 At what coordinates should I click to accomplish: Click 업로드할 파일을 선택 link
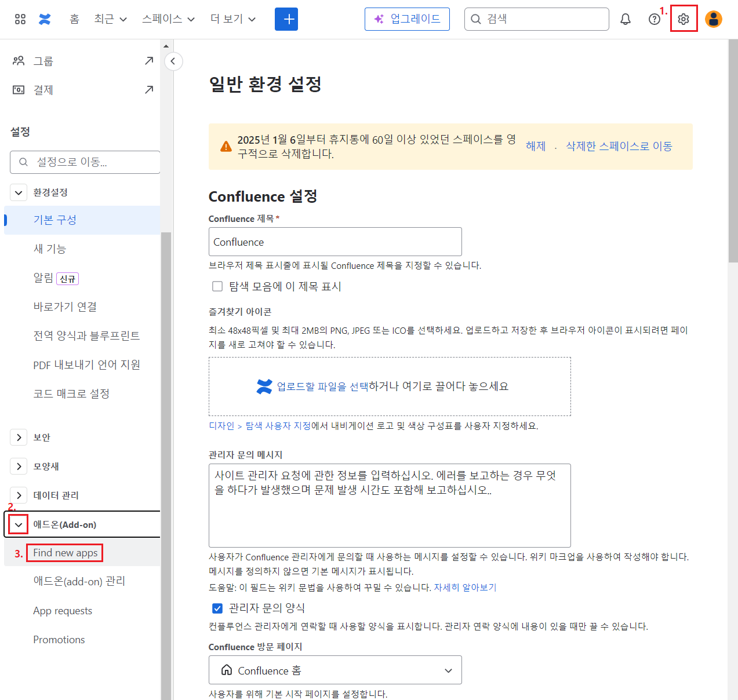(322, 387)
